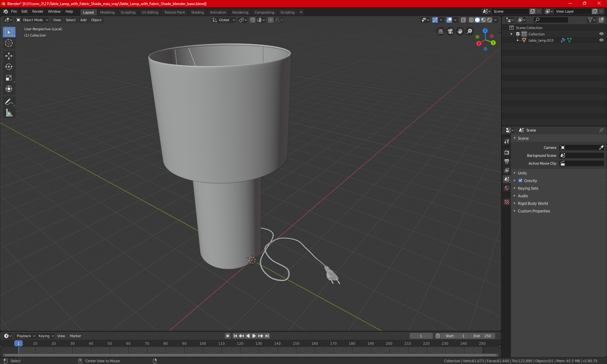Toggle Collection exclude checkbox in outliner

518,34
